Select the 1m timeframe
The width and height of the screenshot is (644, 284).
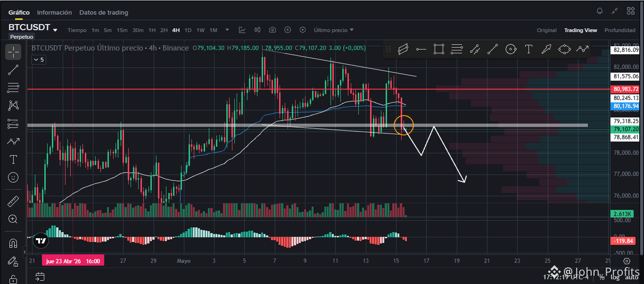[x=95, y=30]
